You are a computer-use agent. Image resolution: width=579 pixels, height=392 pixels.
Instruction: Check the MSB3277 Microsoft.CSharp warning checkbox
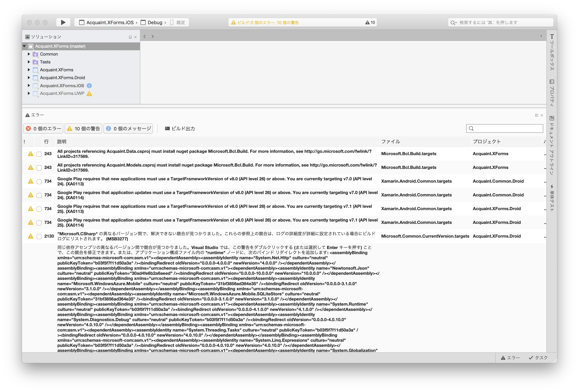(x=39, y=236)
